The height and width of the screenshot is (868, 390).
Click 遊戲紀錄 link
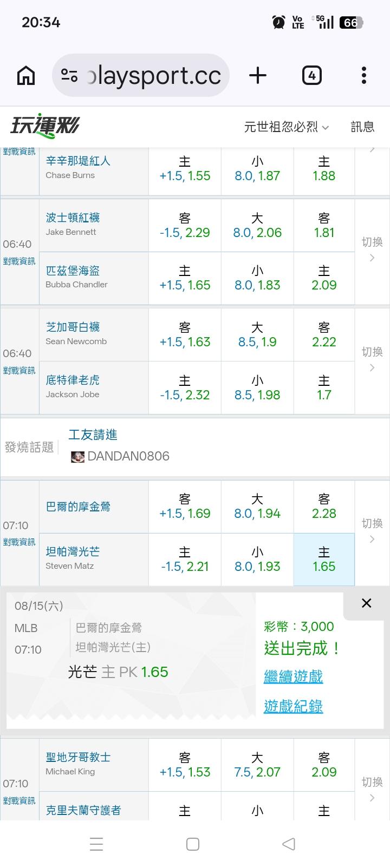(x=293, y=706)
